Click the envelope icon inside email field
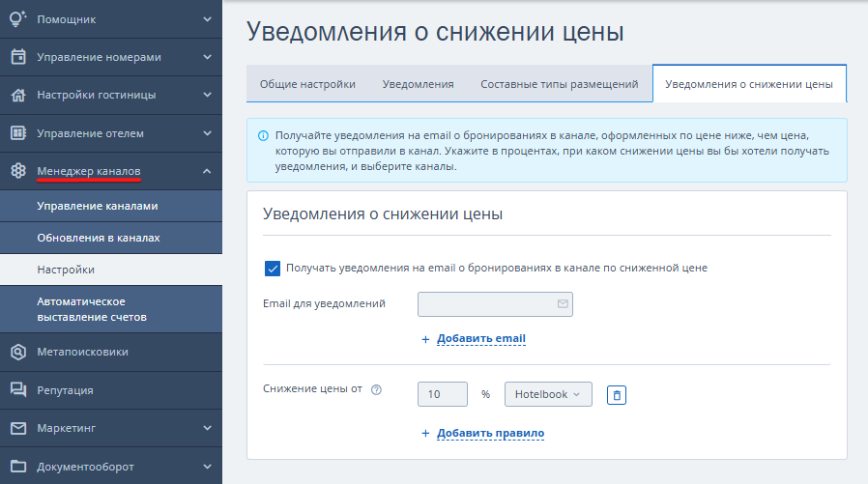The image size is (868, 484). click(x=563, y=303)
